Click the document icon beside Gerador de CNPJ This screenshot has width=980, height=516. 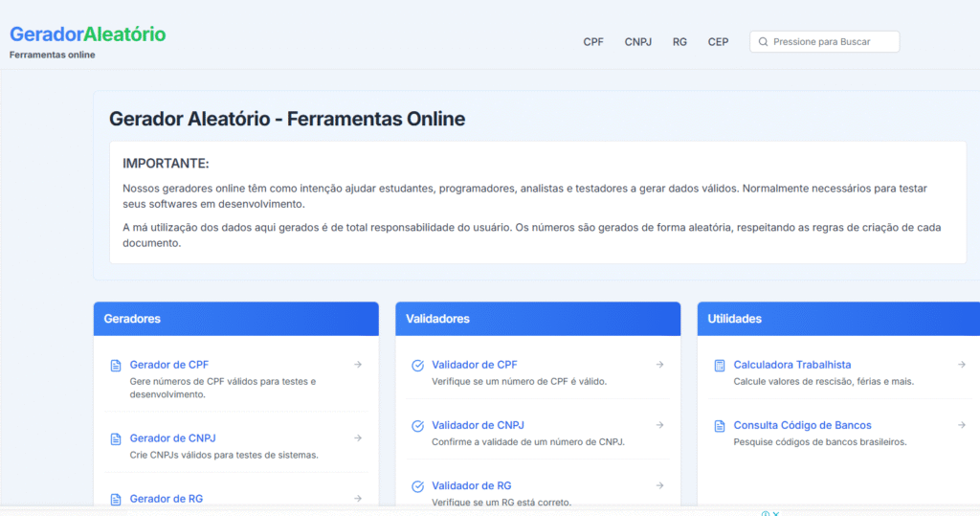pyautogui.click(x=116, y=438)
